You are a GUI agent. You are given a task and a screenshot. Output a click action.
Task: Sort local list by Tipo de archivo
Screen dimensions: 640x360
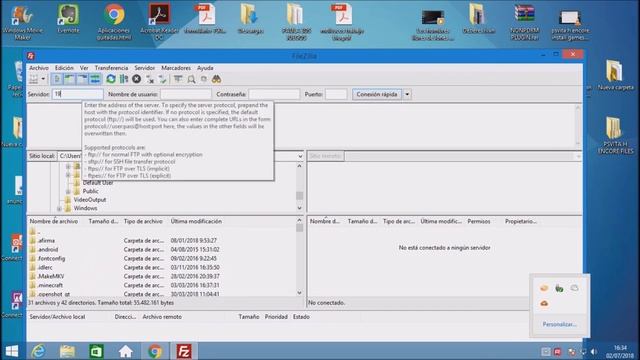coord(143,221)
